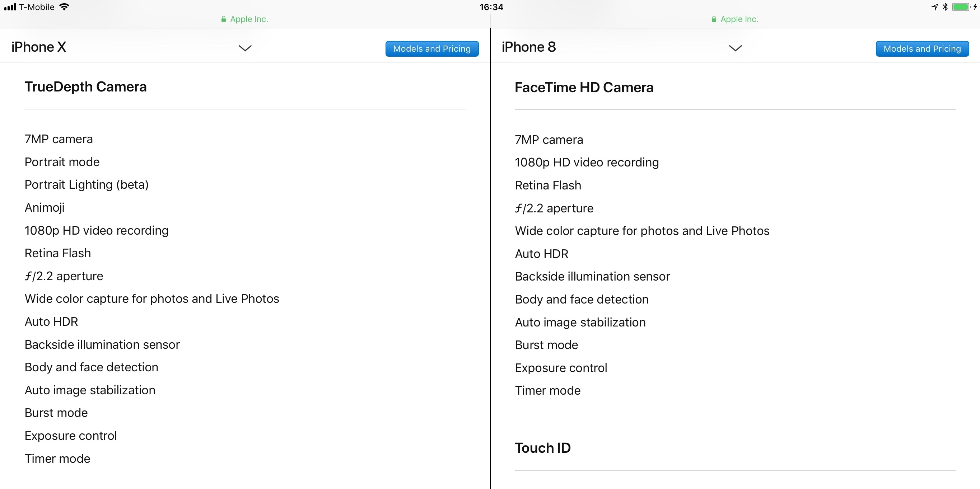Tap the Wi-Fi status icon

coord(64,7)
